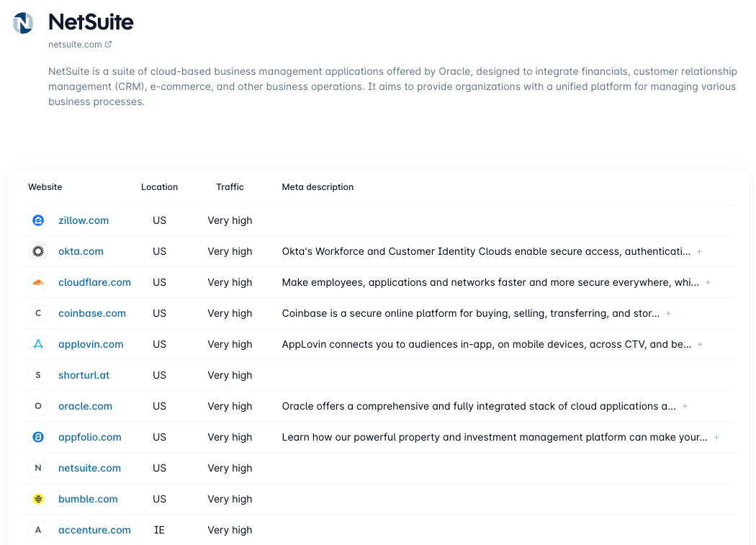Open the zillow.com link
756x545 pixels.
pos(84,220)
